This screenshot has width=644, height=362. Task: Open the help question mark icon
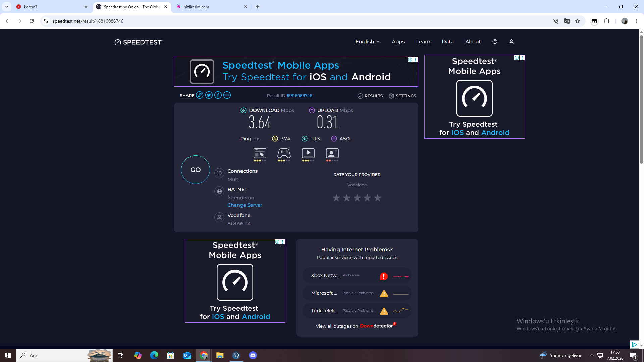tap(495, 42)
